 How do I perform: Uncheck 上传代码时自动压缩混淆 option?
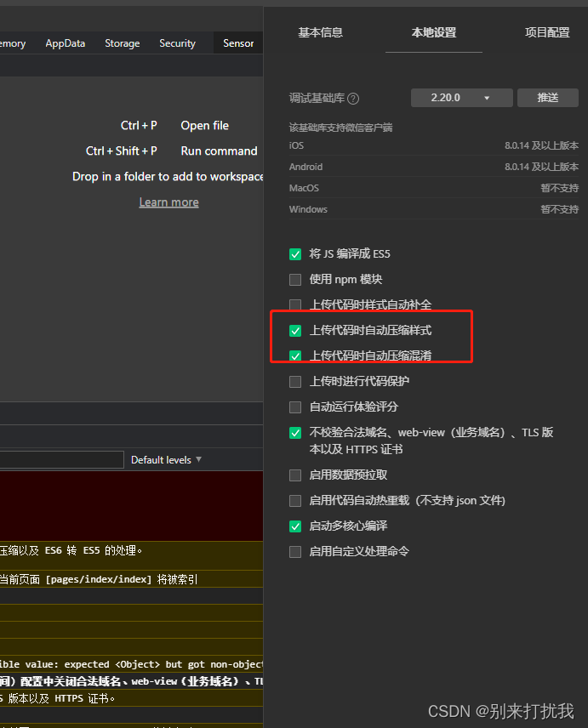295,356
